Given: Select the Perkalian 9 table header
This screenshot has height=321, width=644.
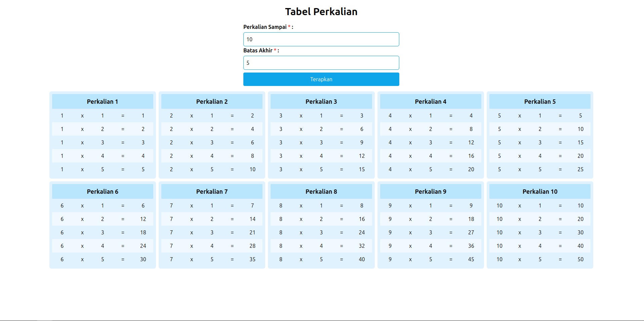Looking at the screenshot, I should pos(431,191).
